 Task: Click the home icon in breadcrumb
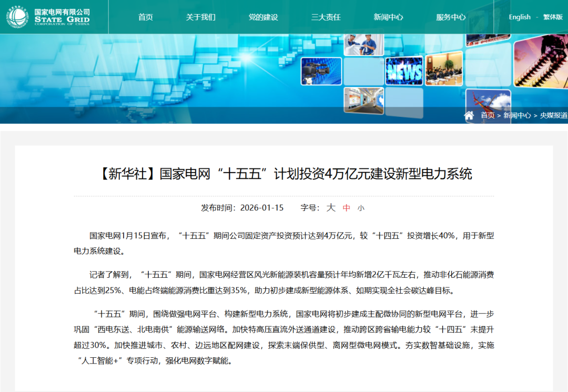tap(469, 115)
